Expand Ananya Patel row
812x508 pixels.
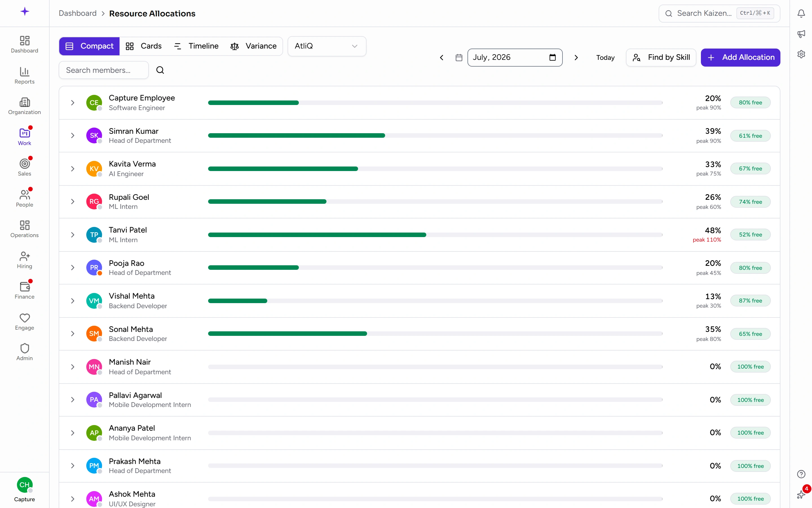pyautogui.click(x=72, y=433)
